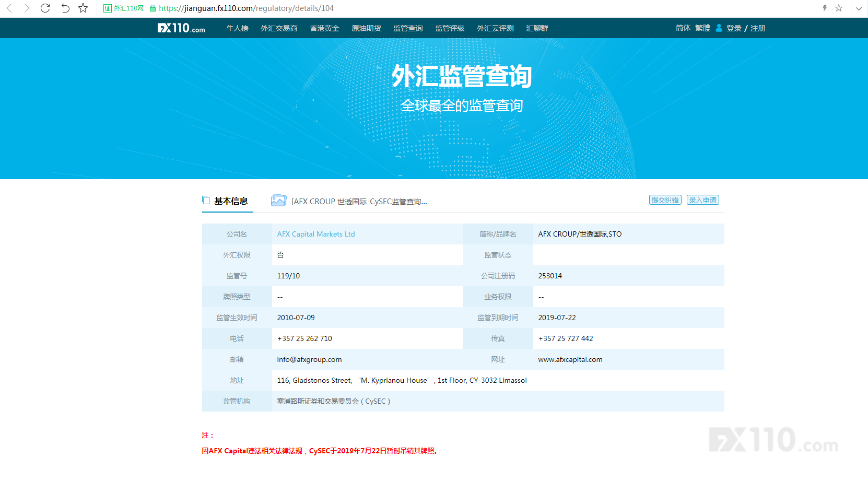Screen dimensions: 868x481
Task: Open the 外汇云评测 menu
Action: click(495, 28)
